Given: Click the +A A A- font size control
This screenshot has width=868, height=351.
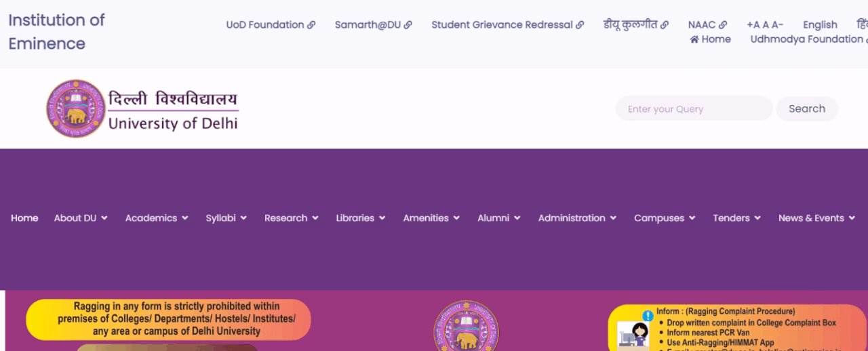Looking at the screenshot, I should coord(765,25).
